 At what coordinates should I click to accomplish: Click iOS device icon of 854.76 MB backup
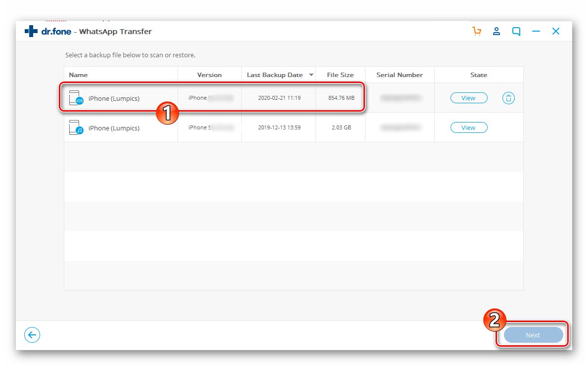76,98
